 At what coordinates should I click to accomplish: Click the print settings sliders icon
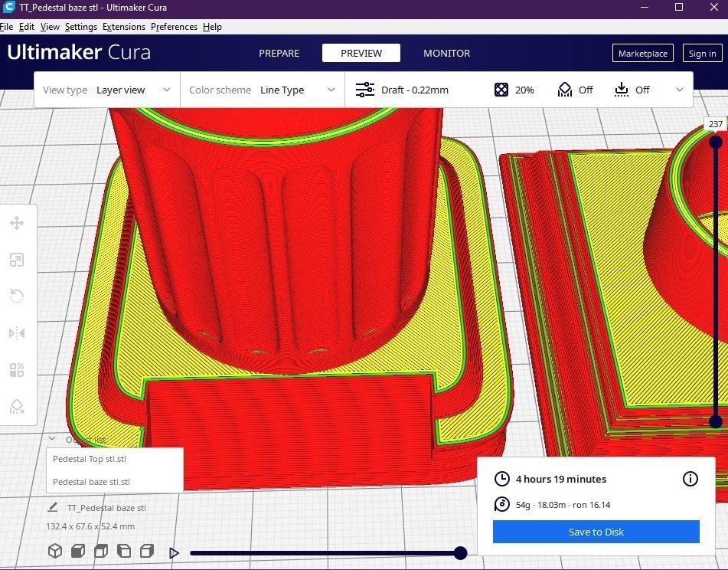pos(365,90)
